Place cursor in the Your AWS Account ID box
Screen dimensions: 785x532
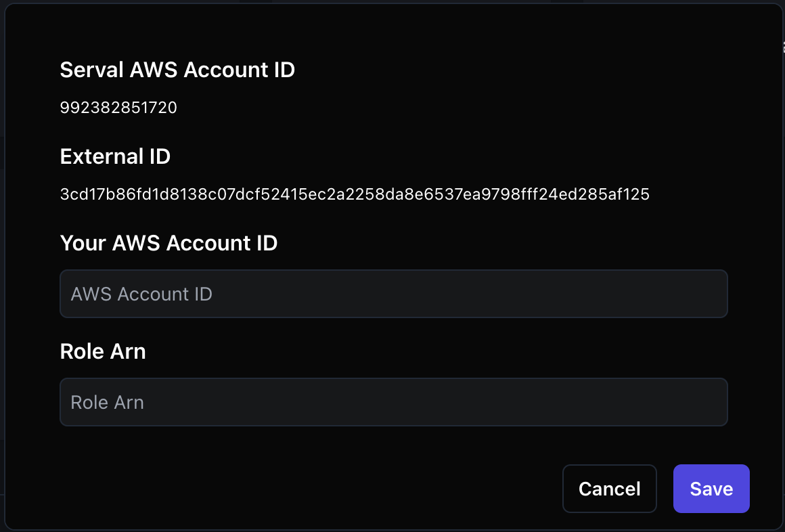pyautogui.click(x=393, y=294)
